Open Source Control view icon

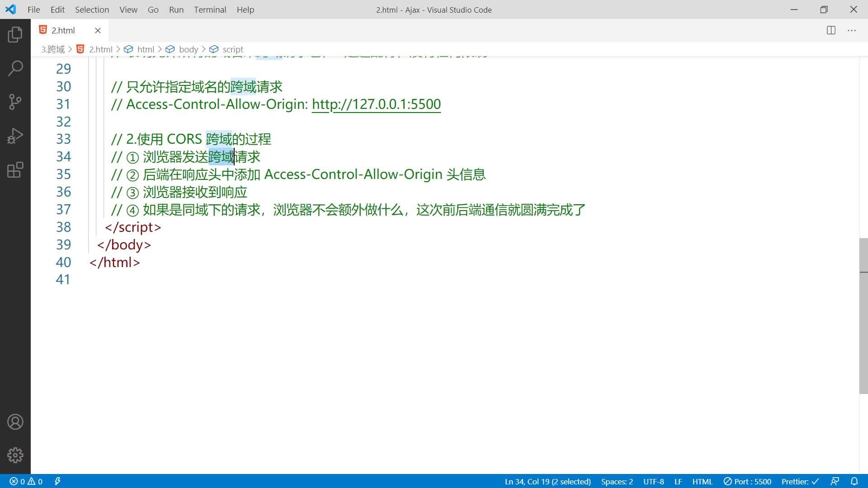[15, 102]
